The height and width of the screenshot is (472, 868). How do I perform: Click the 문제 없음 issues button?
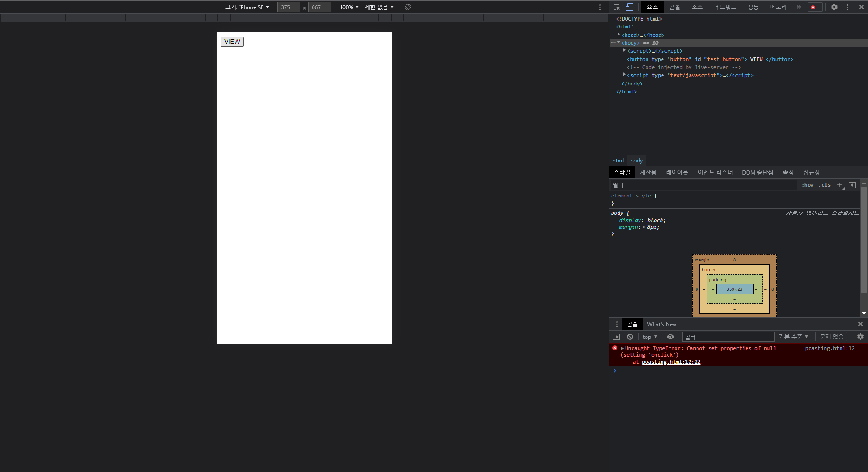[x=832, y=337]
